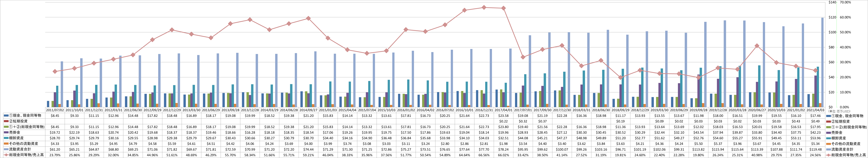
Task: Click the $119.48 total cell for 2021/04/03
Action: coord(815,149)
